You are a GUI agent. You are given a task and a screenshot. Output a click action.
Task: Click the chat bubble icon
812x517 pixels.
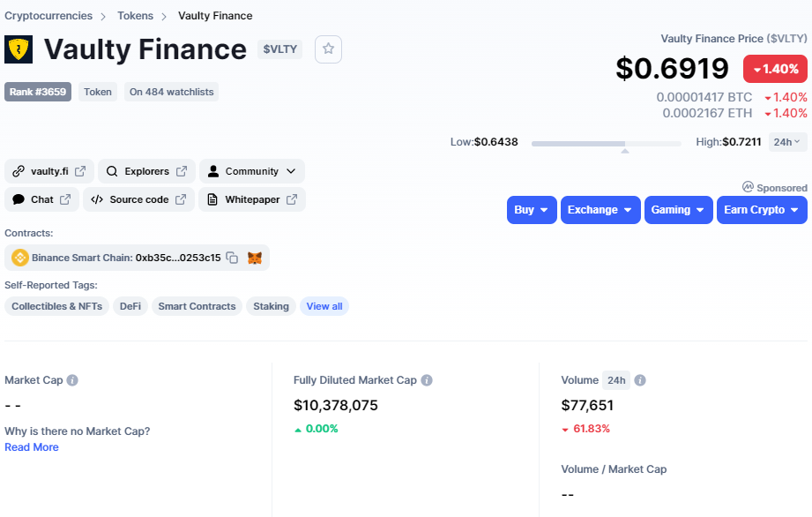tap(19, 199)
